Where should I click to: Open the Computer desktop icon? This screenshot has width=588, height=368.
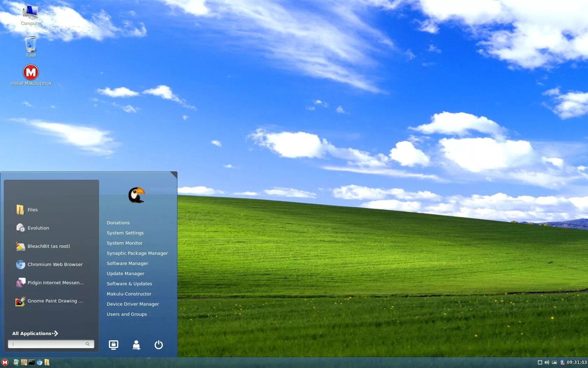click(31, 15)
